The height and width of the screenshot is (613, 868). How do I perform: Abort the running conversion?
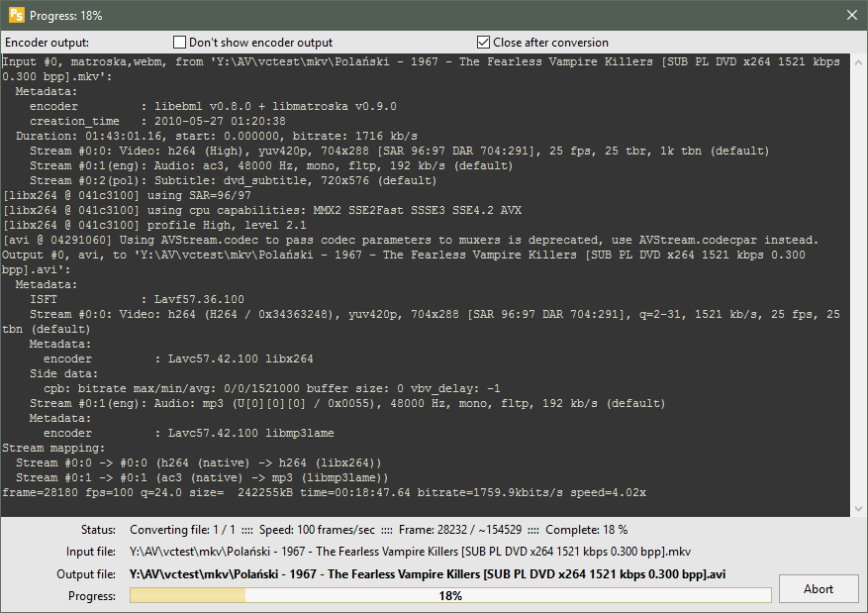(x=819, y=588)
